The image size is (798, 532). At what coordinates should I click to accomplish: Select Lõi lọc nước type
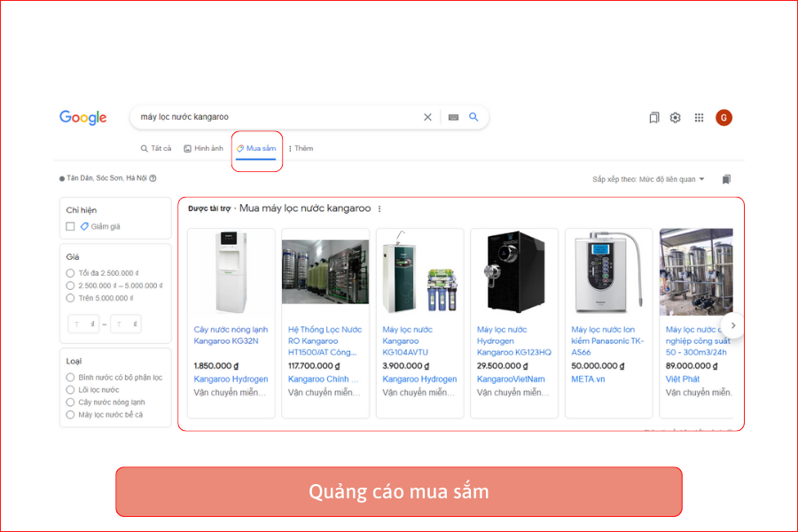point(70,390)
